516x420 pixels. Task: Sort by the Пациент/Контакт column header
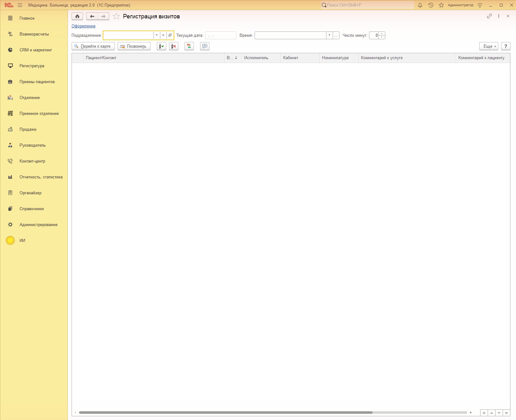tap(154, 58)
